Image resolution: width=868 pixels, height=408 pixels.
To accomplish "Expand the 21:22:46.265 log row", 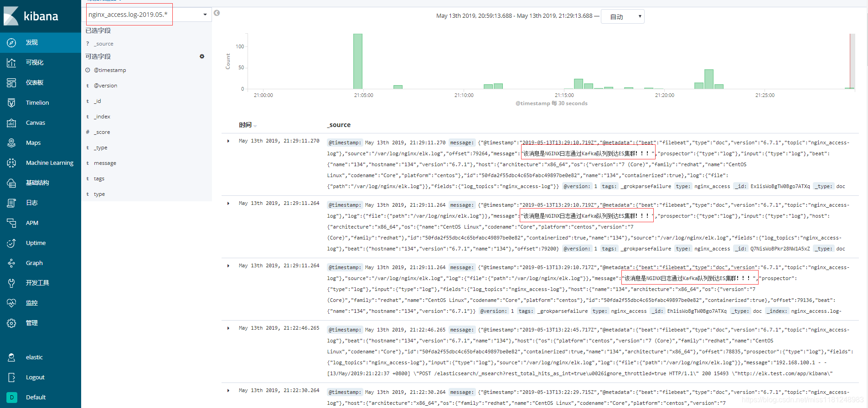I will (x=228, y=328).
